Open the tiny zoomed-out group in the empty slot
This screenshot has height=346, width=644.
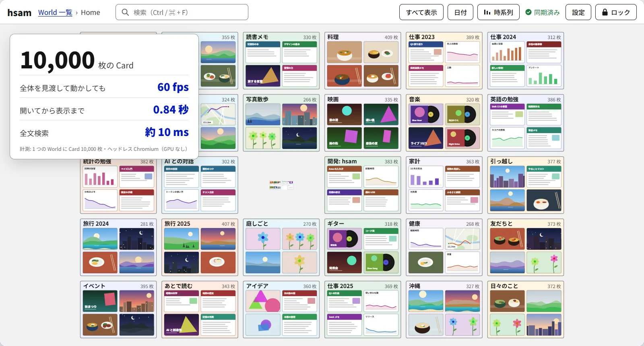pos(281,185)
